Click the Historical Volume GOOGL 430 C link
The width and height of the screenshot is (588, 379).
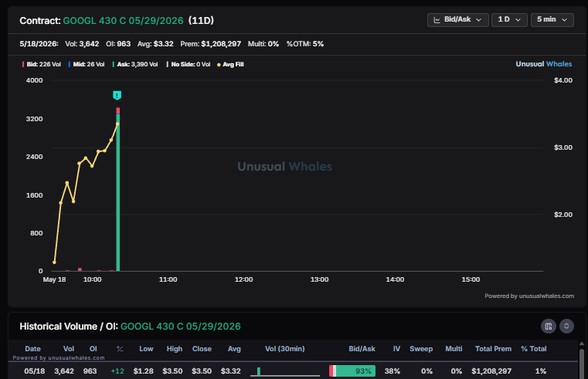180,327
